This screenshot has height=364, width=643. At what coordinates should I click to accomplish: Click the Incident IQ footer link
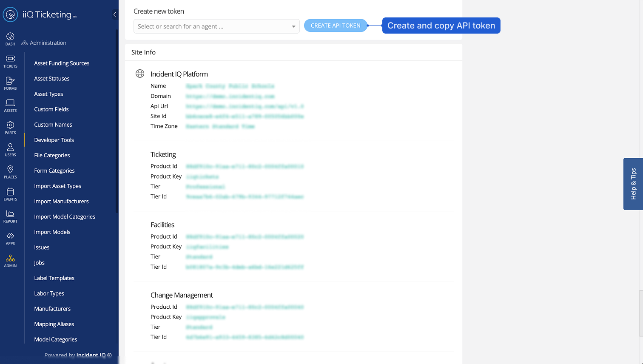94,355
